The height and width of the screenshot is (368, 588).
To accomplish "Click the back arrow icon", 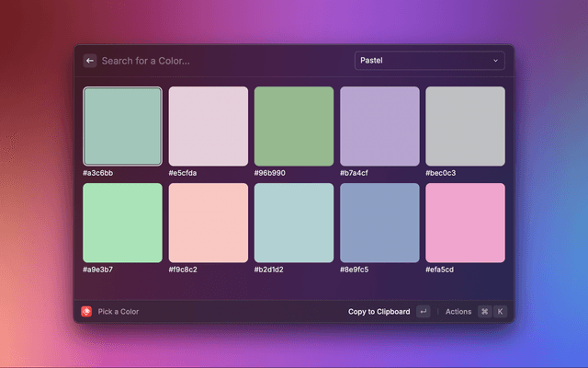I will [90, 61].
